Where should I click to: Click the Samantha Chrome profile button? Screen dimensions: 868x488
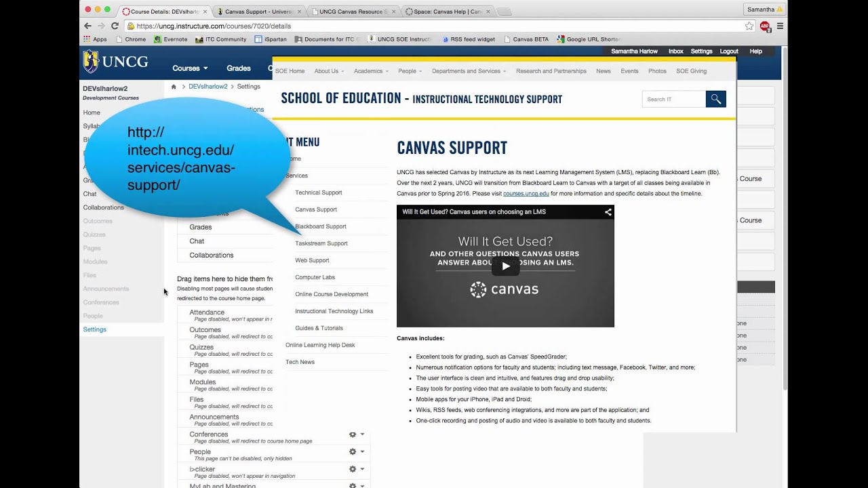[764, 9]
